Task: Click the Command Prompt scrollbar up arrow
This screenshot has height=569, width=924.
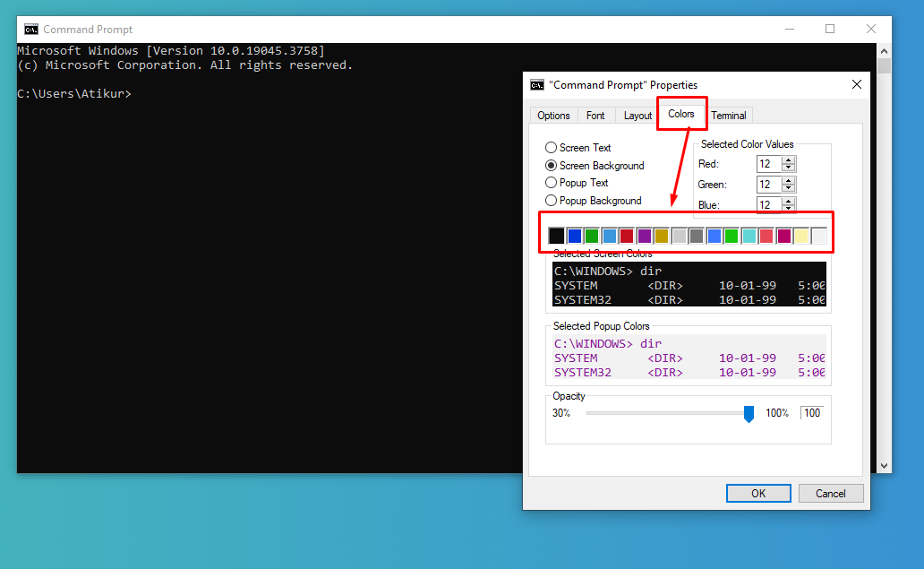Action: 884,51
